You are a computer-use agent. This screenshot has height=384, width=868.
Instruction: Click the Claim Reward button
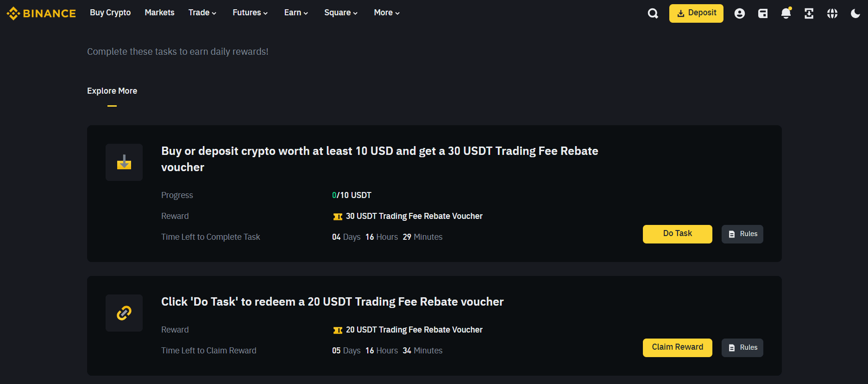(677, 347)
